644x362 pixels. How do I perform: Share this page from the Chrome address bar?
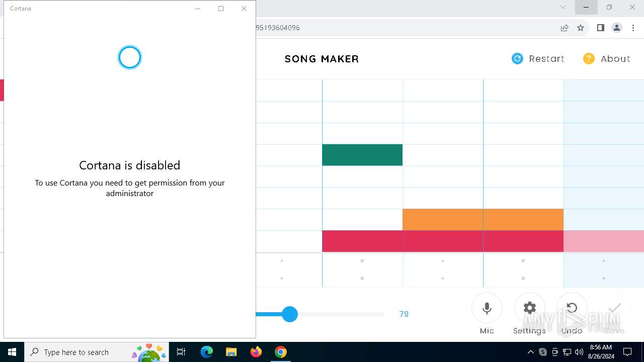565,28
